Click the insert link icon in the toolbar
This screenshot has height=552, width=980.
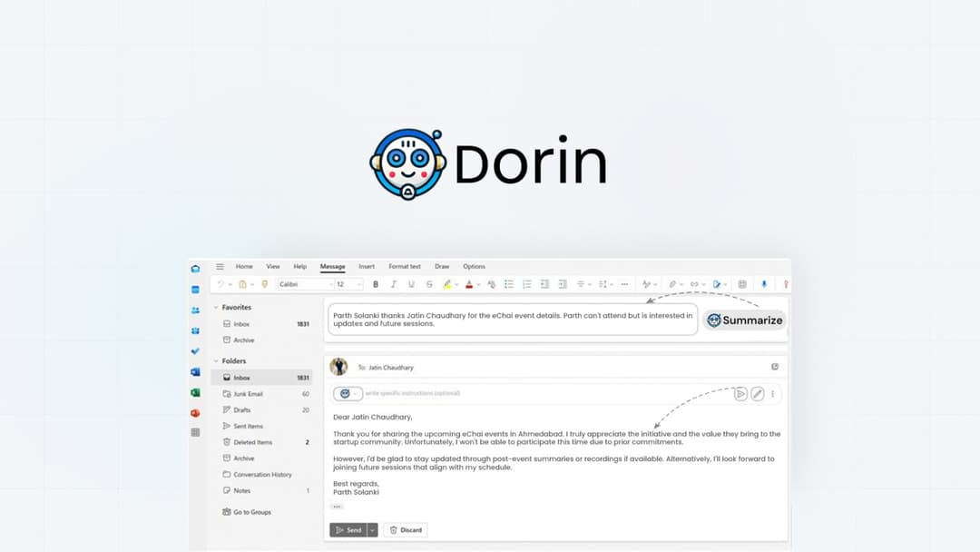point(696,283)
